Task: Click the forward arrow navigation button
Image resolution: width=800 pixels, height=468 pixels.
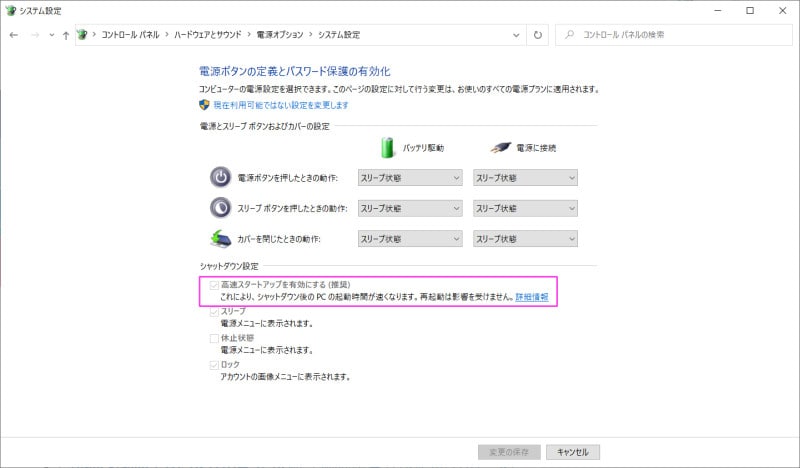Action: (35, 35)
